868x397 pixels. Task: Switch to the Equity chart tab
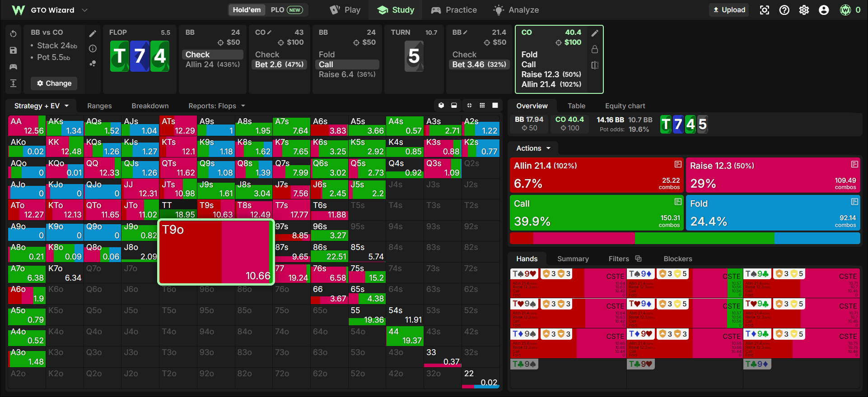[x=625, y=106]
